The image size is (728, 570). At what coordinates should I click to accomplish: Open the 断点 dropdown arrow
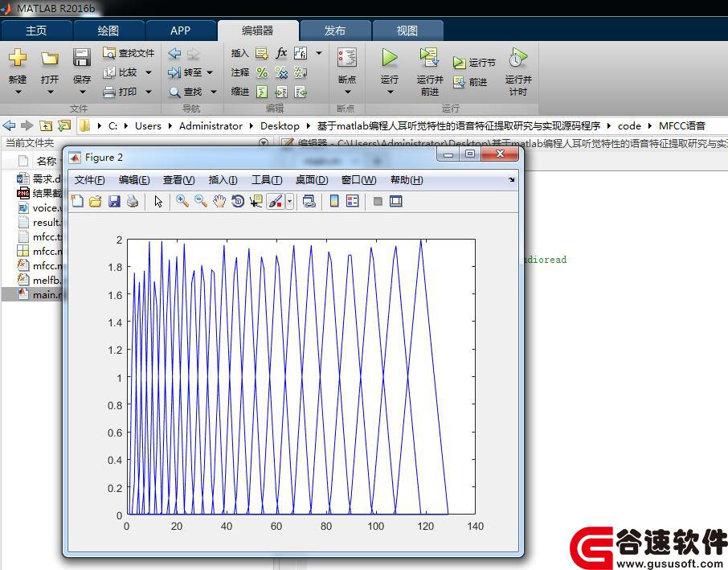pyautogui.click(x=347, y=92)
